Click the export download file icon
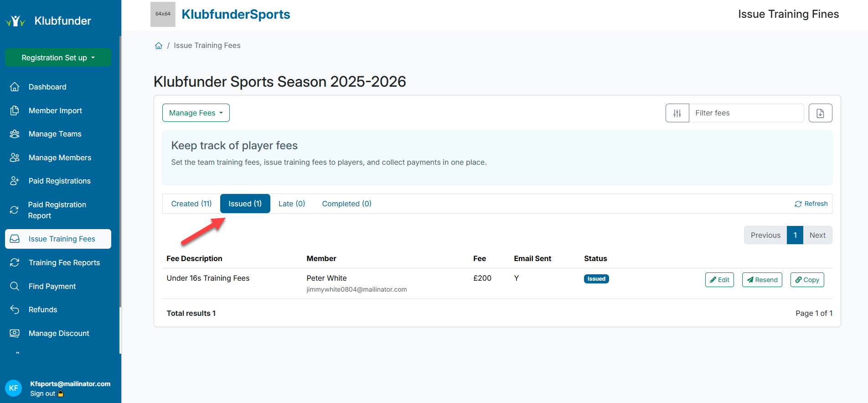The height and width of the screenshot is (403, 868). (820, 113)
